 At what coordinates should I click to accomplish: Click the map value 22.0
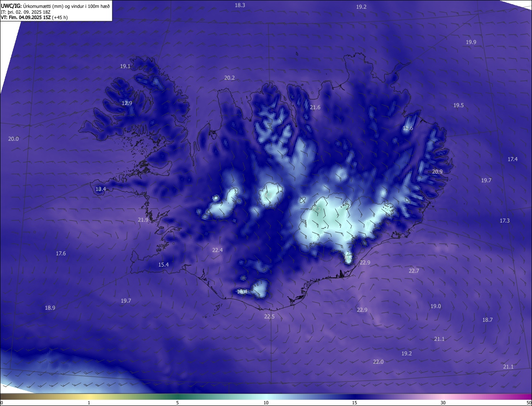[378, 362]
